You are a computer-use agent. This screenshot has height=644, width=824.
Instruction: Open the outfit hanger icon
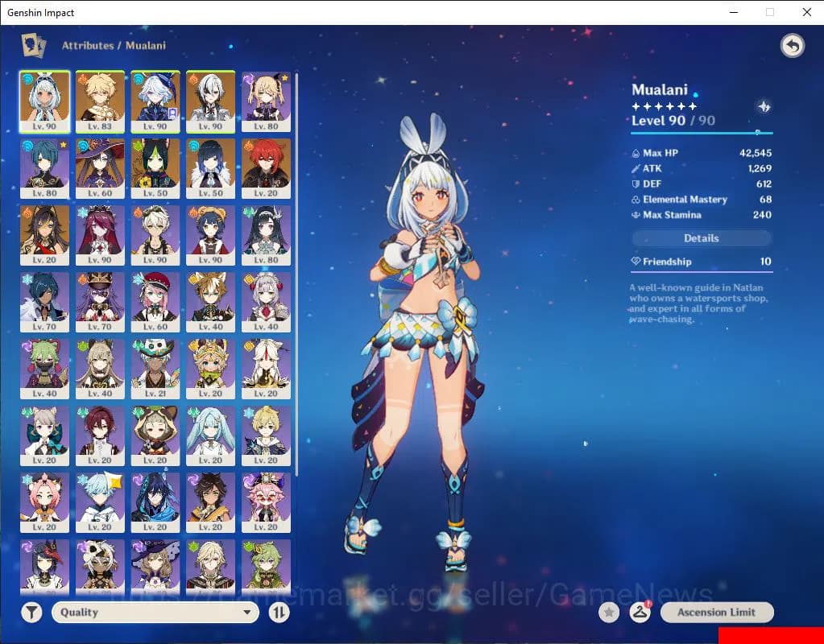640,612
